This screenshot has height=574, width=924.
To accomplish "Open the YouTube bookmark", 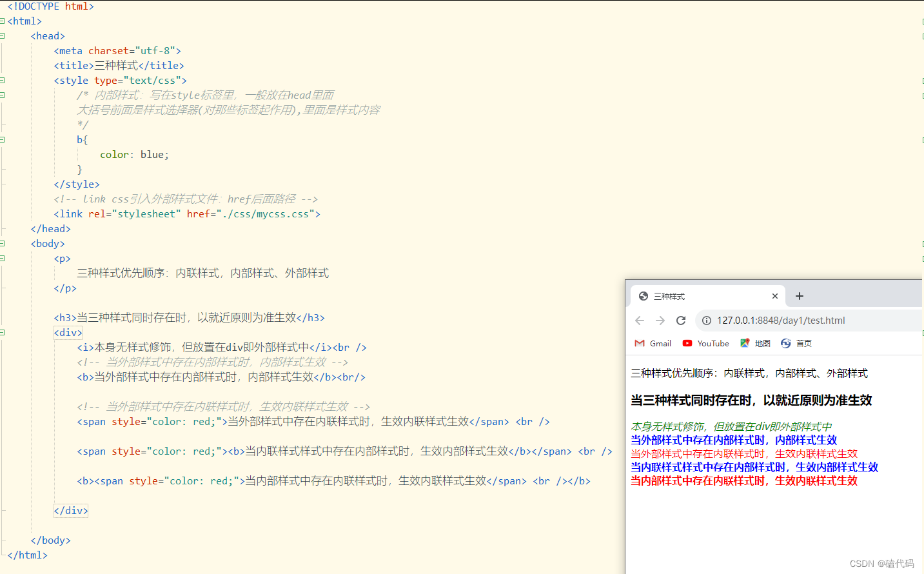I will 706,344.
